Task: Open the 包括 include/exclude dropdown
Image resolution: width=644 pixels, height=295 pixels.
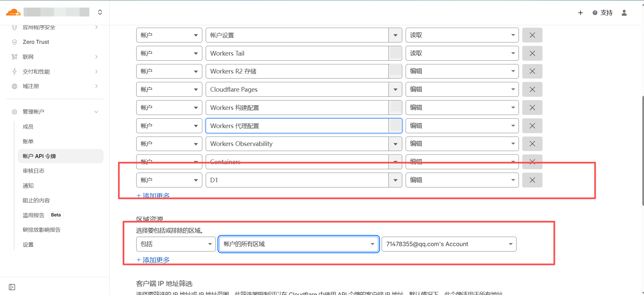Action: (x=176, y=244)
